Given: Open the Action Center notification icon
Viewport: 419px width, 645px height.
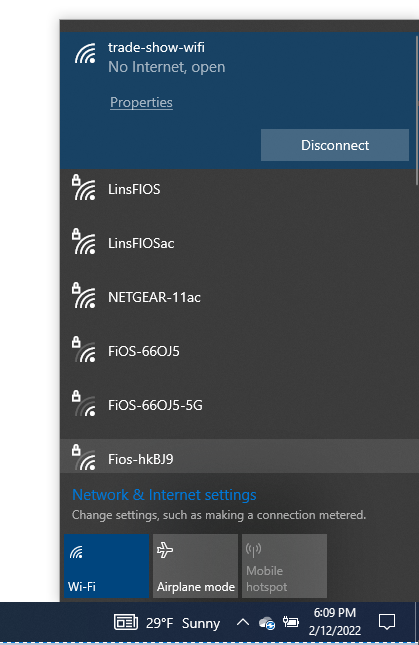Looking at the screenshot, I should coord(387,622).
